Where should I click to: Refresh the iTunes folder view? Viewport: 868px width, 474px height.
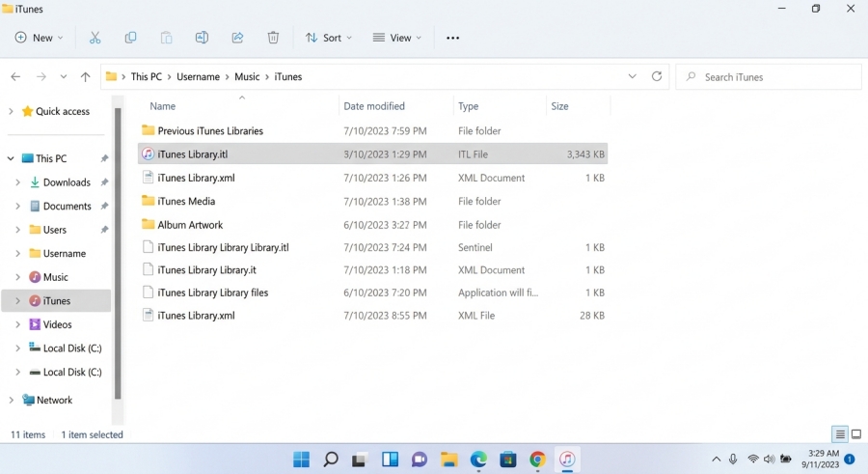(x=657, y=76)
